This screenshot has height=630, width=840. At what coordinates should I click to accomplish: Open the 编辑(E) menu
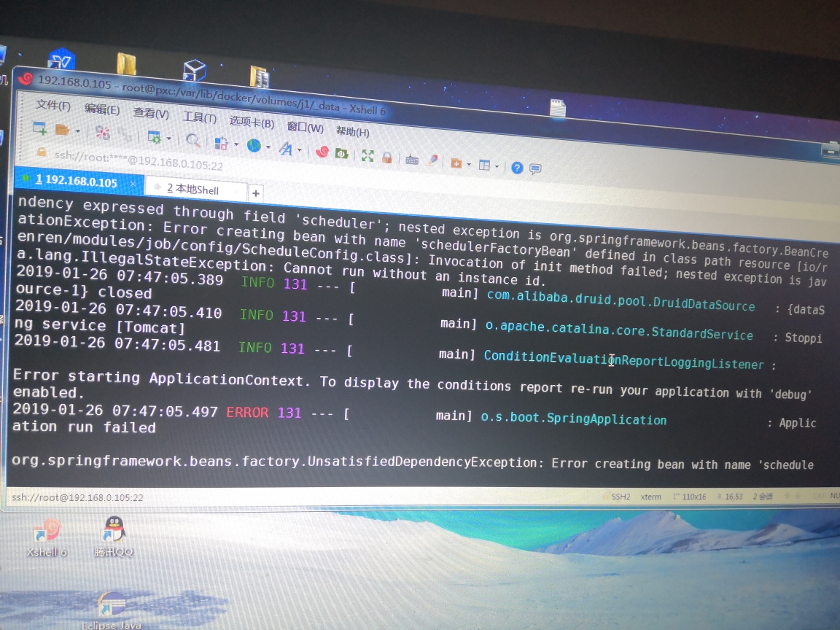pos(102,109)
